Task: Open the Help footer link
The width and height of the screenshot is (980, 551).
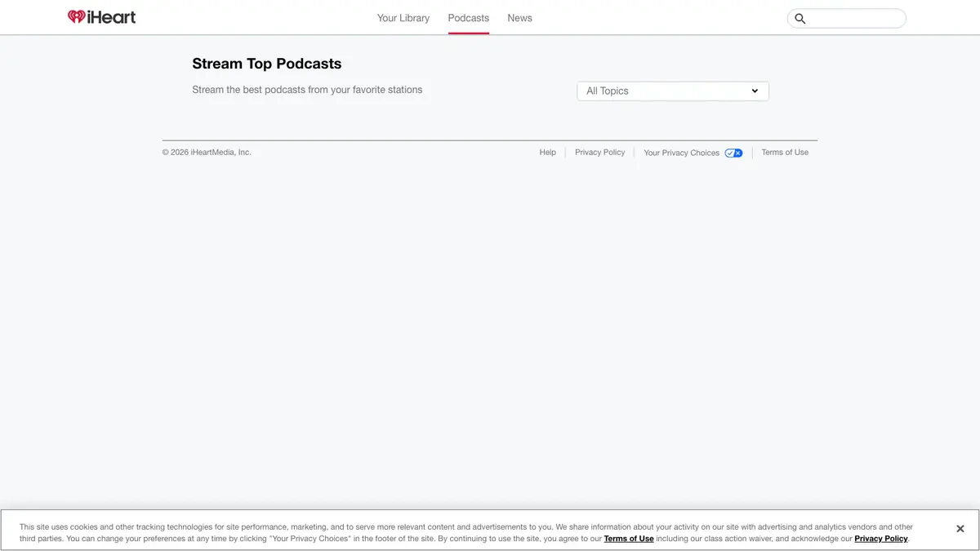Action: (x=548, y=153)
